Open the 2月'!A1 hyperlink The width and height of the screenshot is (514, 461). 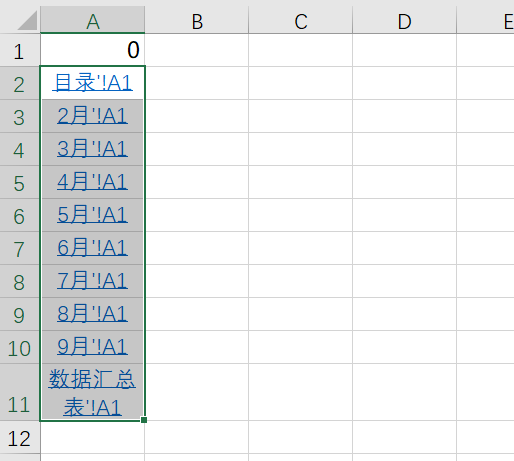(92, 116)
